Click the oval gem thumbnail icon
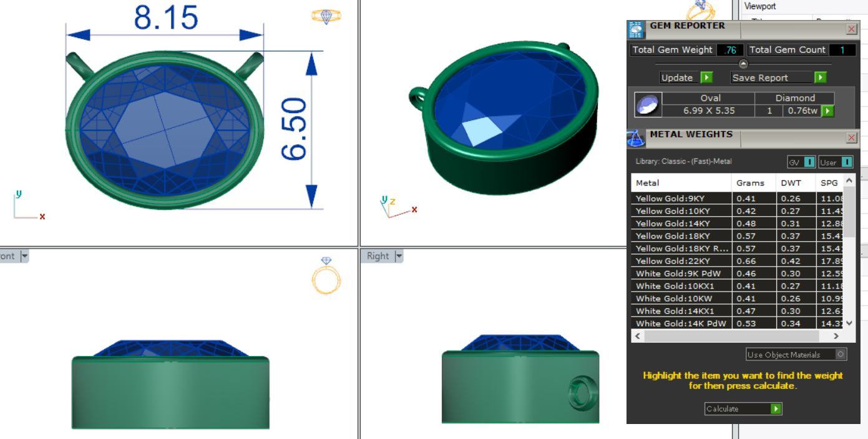 [646, 105]
